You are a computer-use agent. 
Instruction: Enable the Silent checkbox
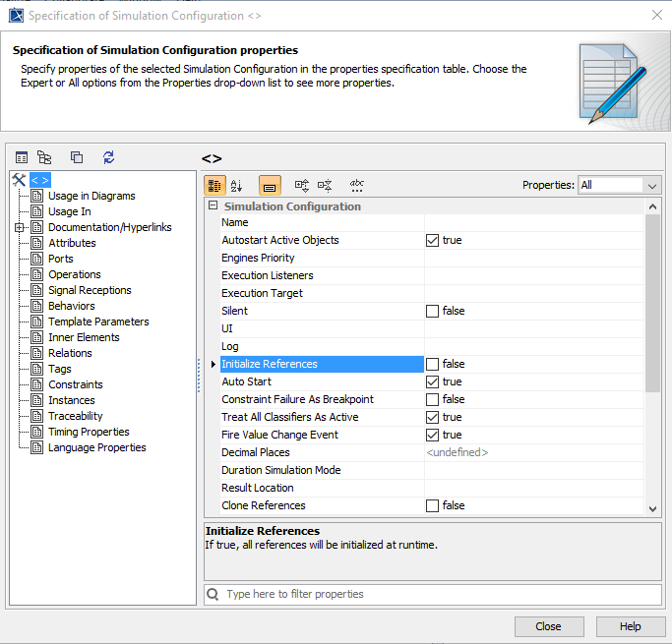pyautogui.click(x=432, y=311)
